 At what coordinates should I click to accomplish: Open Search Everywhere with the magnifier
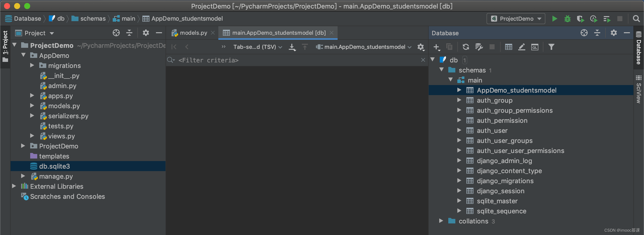(x=636, y=18)
